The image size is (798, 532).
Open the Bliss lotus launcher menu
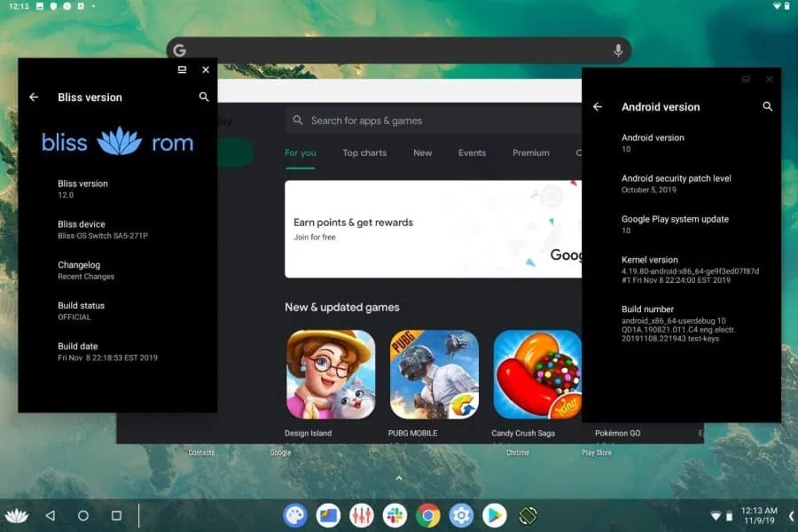click(14, 515)
